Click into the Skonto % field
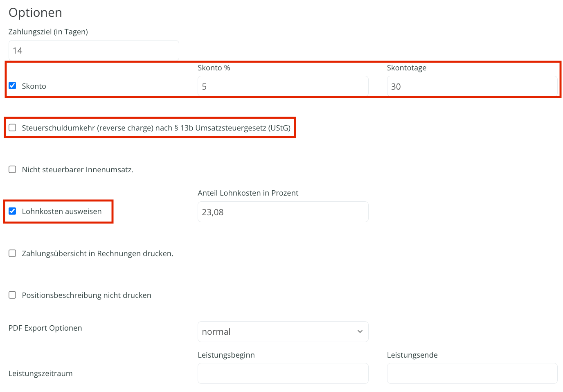This screenshot has height=392, width=563. point(283,86)
